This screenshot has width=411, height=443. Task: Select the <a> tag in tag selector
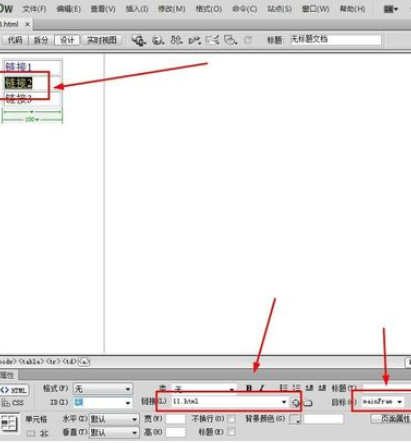tap(84, 361)
